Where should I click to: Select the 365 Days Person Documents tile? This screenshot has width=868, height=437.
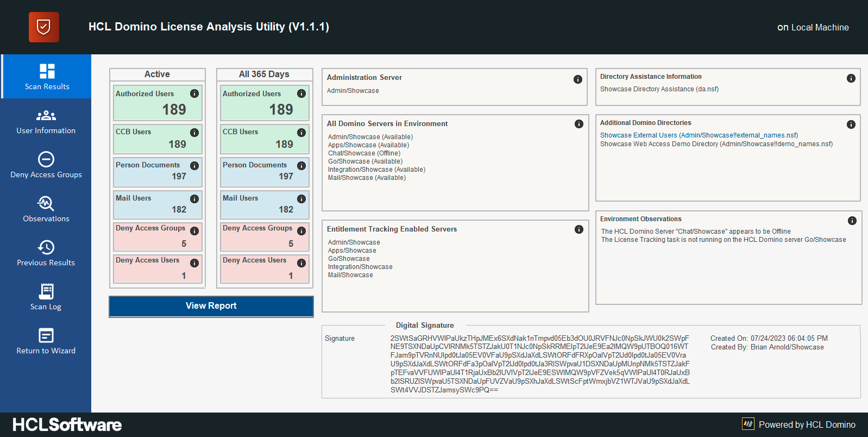265,172
